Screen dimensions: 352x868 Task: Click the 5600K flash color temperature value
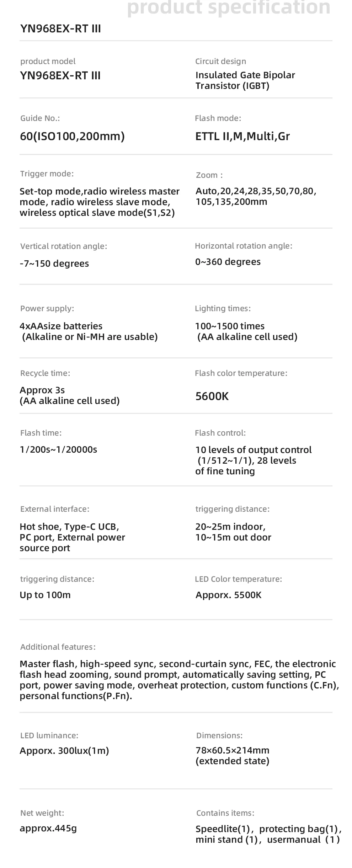pos(212,396)
